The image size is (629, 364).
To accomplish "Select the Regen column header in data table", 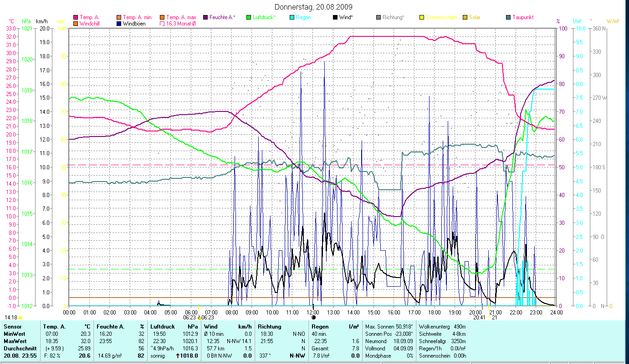I will tap(320, 327).
